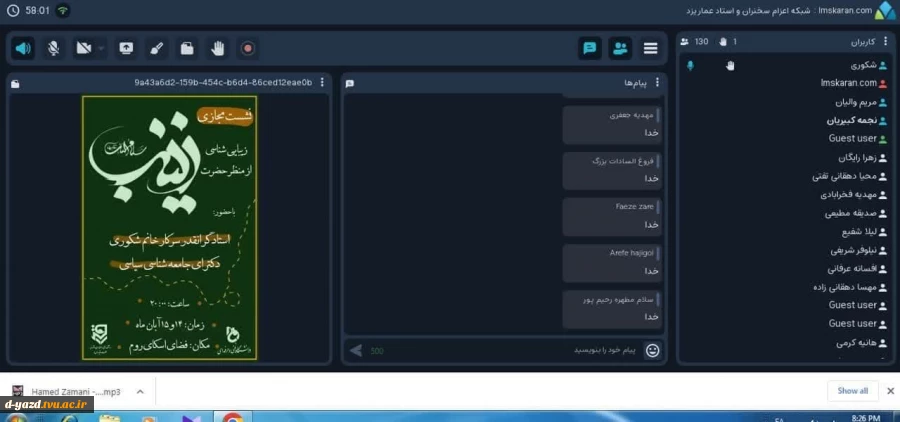Open the dropdown arrow beside the camera button
Image resolution: width=900 pixels, height=422 pixels.
pyautogui.click(x=101, y=47)
